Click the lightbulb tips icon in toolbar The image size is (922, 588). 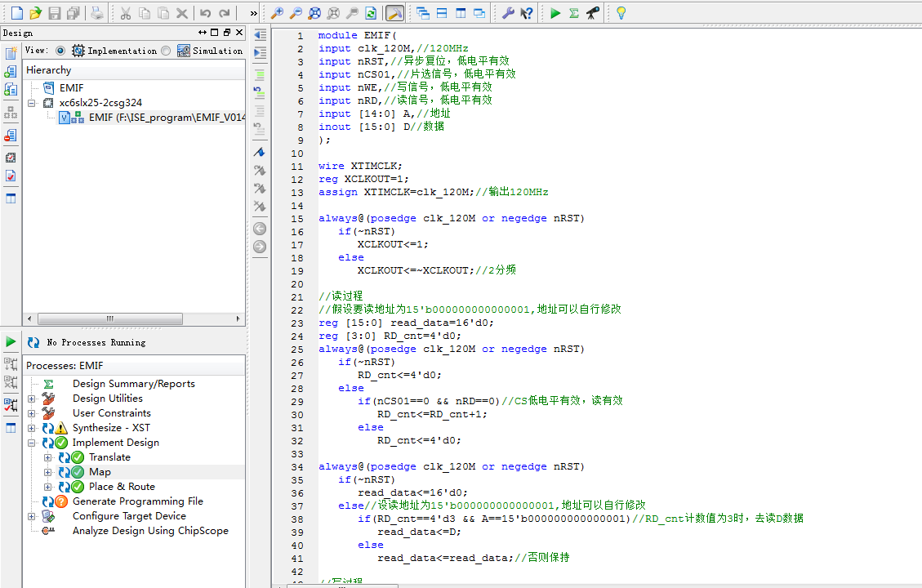(621, 13)
